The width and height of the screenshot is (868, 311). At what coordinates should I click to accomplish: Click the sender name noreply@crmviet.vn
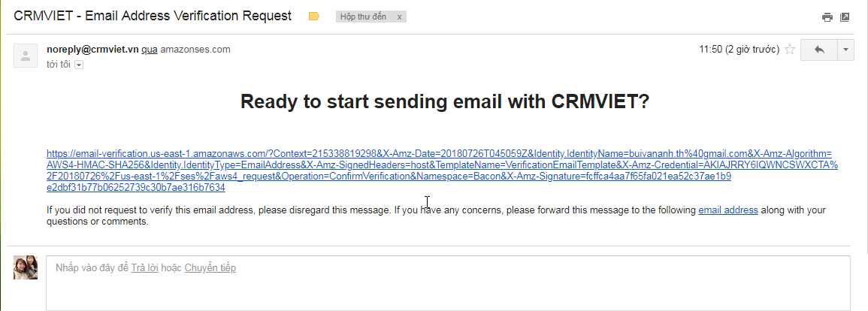click(x=92, y=50)
